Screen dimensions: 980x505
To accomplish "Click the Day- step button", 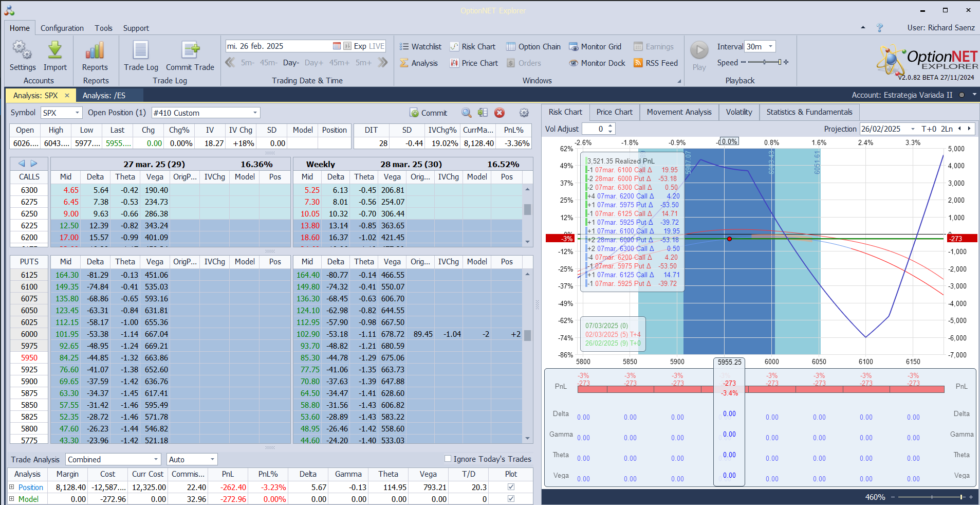I will click(x=291, y=63).
